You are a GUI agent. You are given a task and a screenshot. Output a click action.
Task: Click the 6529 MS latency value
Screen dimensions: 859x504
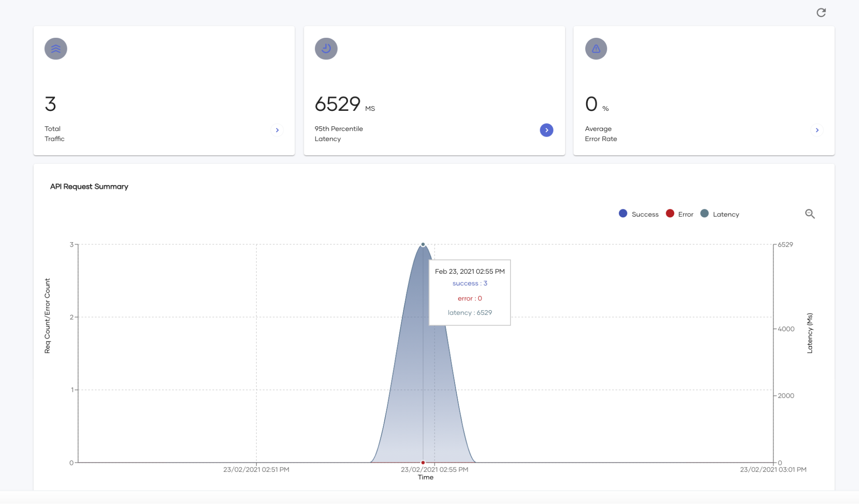point(338,104)
